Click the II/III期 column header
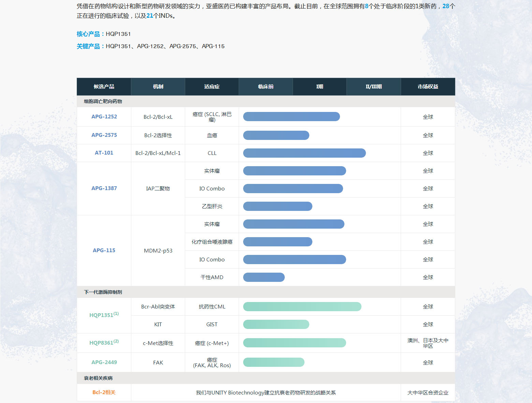This screenshot has height=403, width=532. point(374,87)
